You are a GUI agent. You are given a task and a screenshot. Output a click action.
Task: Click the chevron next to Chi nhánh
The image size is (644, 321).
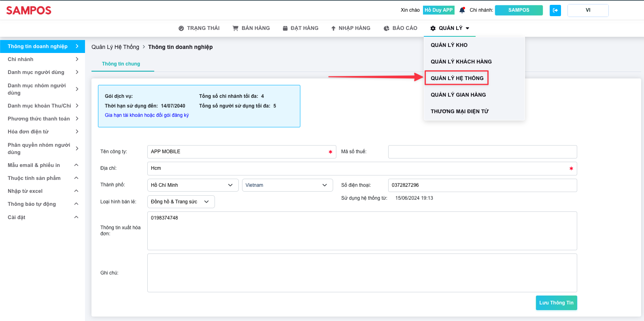pos(77,59)
